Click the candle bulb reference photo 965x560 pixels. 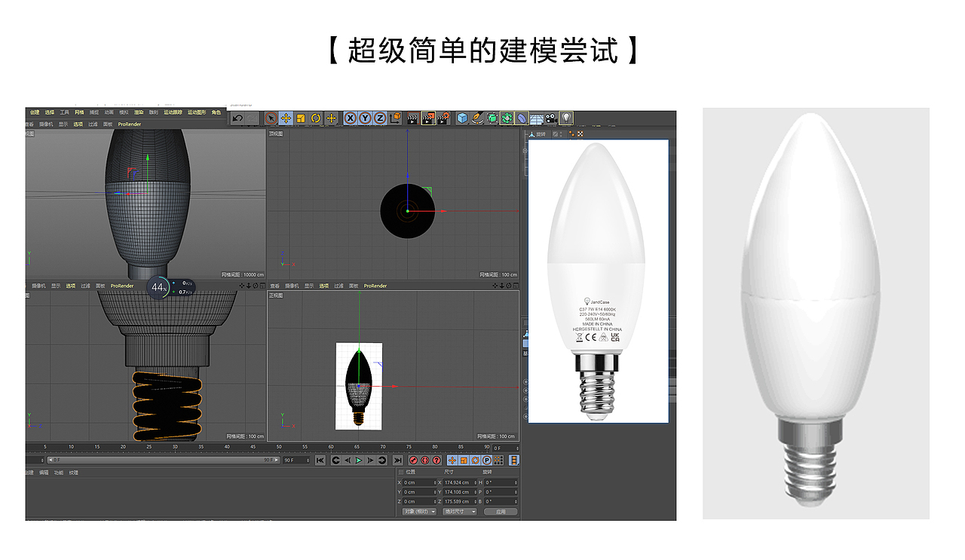[598, 281]
